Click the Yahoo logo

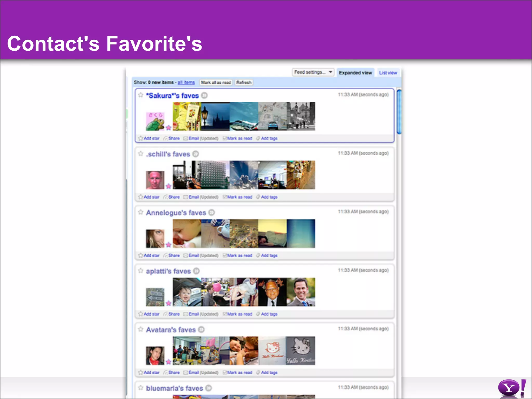(512, 387)
